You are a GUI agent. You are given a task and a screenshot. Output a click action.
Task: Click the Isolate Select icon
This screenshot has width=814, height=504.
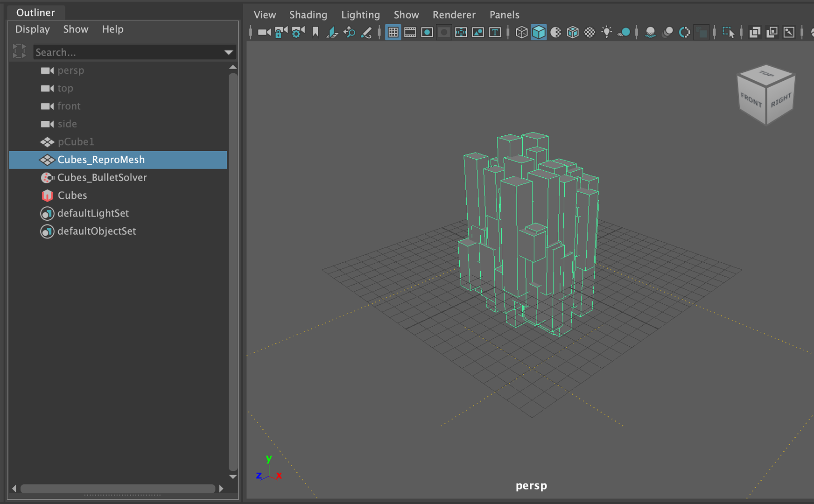point(728,32)
